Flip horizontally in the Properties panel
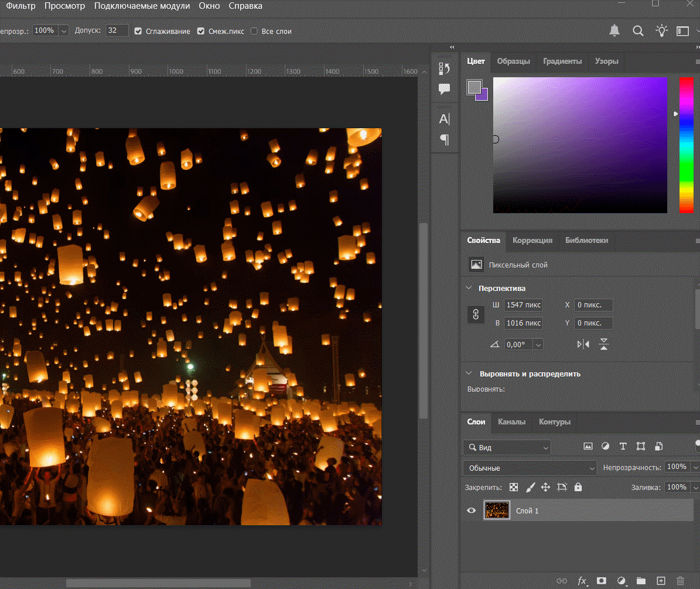 pos(583,344)
